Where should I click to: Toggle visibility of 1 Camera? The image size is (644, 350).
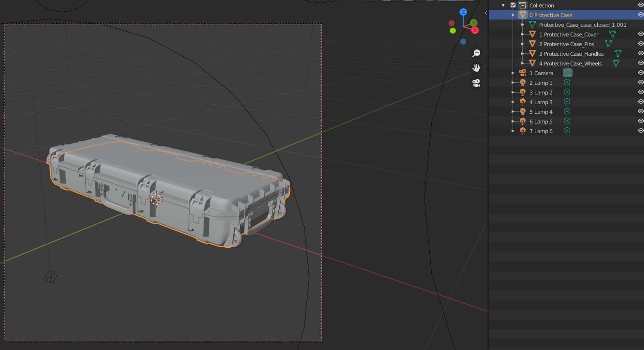(640, 73)
